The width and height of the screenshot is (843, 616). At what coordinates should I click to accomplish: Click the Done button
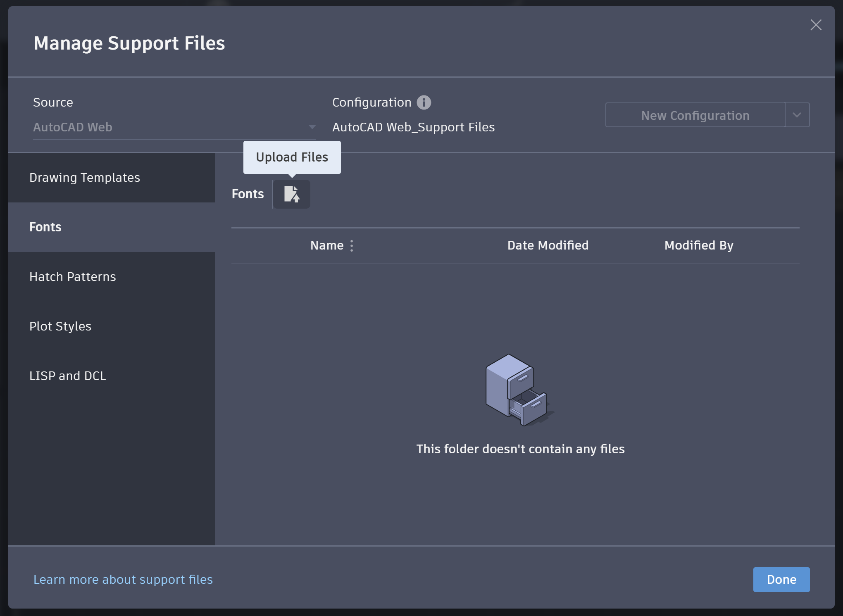tap(781, 579)
